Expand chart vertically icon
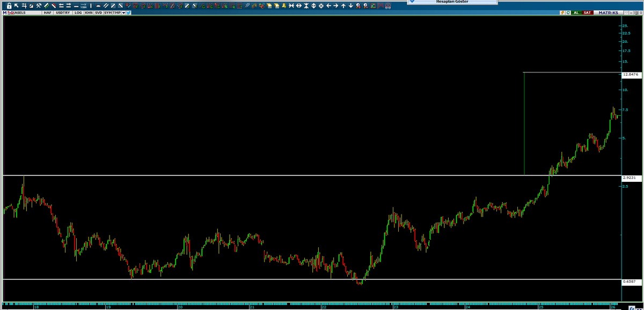Viewport: 644px width, 310px height. [x=313, y=6]
